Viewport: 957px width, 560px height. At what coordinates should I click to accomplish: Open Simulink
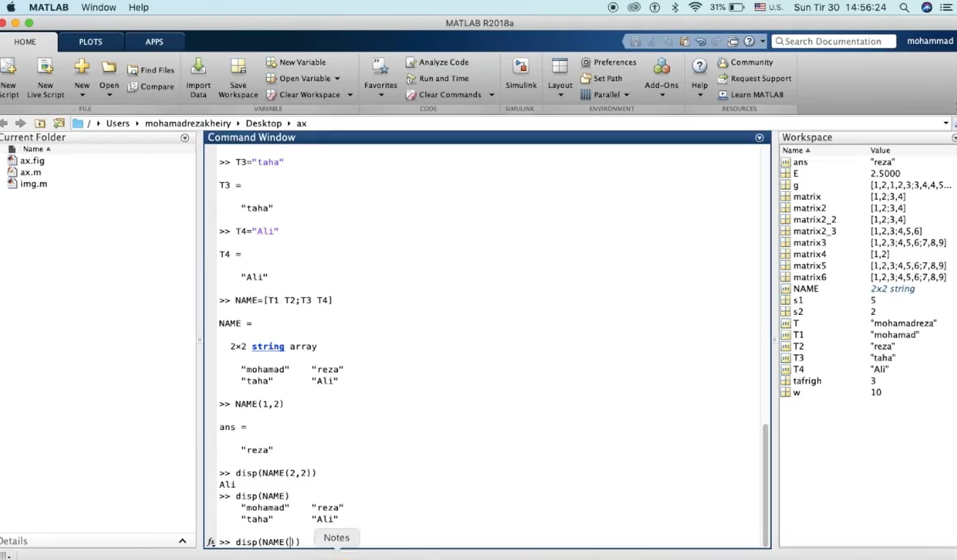(x=521, y=73)
